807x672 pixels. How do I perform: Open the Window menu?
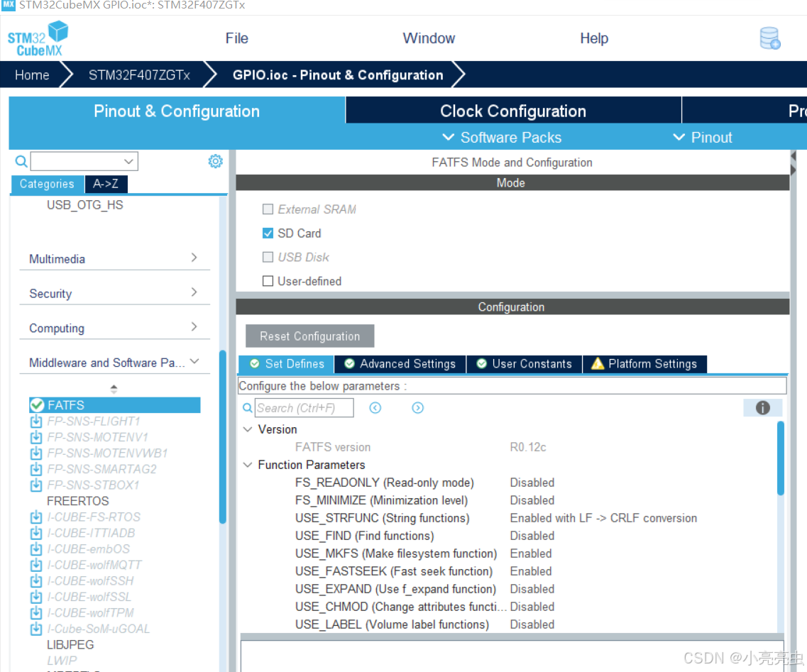[429, 38]
